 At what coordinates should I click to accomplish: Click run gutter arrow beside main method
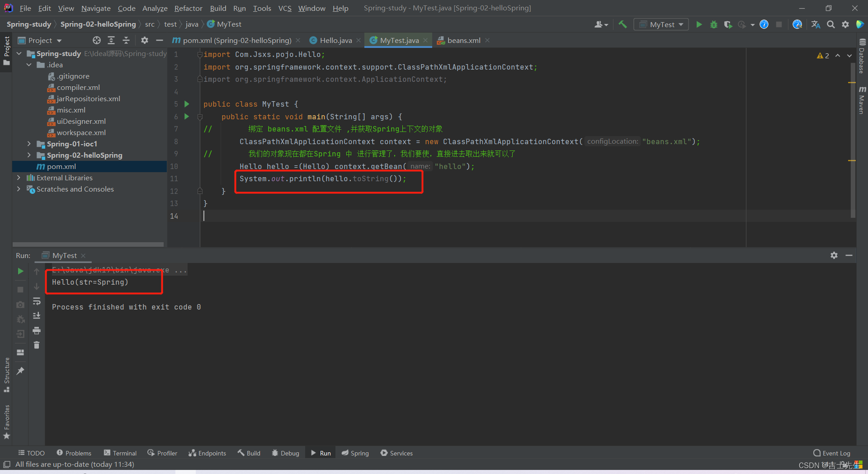[187, 117]
